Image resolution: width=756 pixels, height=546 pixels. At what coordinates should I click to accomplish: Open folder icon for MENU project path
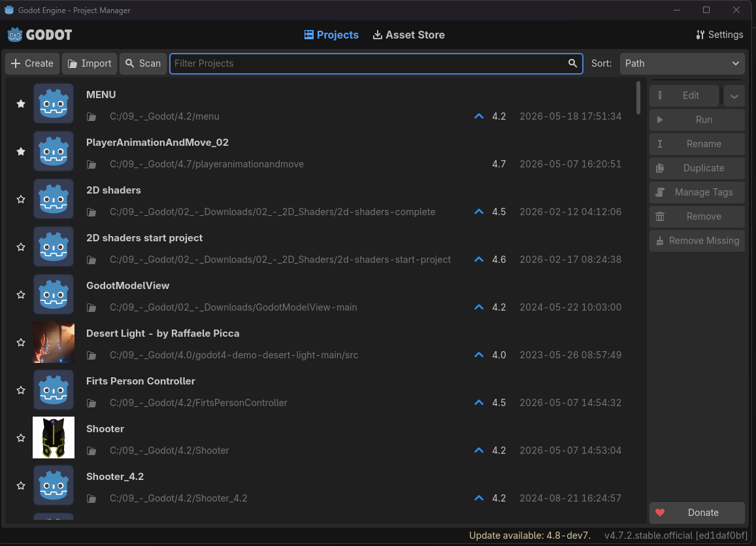coord(91,117)
